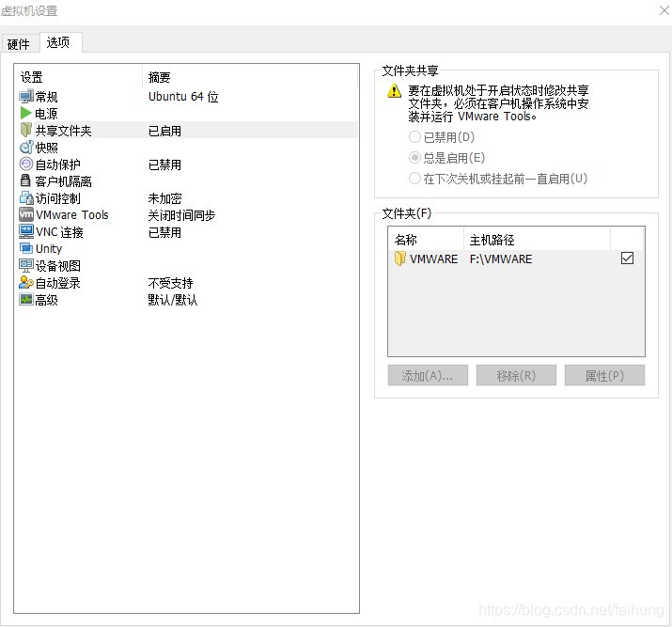Click the 摘要 column header
672x627 pixels.
tap(250, 77)
